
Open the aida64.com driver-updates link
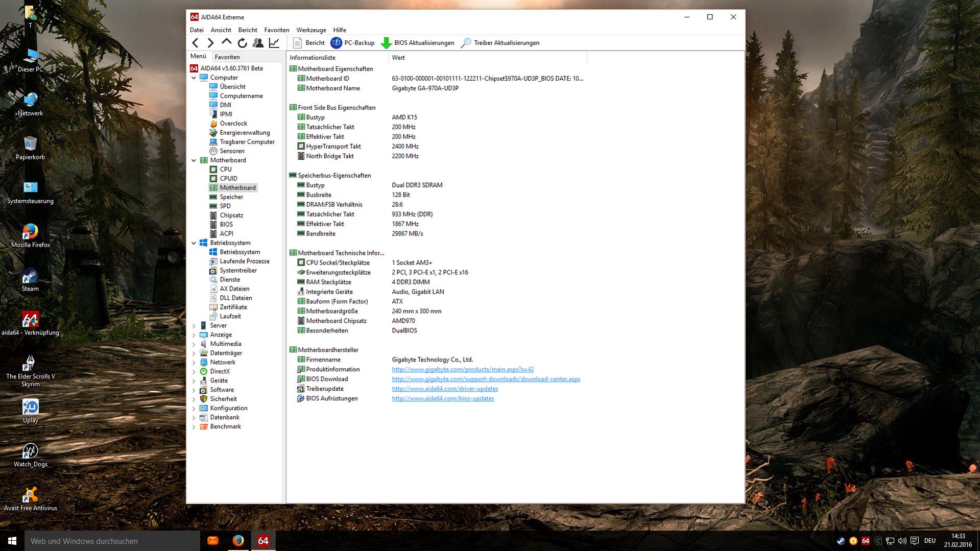tap(445, 389)
